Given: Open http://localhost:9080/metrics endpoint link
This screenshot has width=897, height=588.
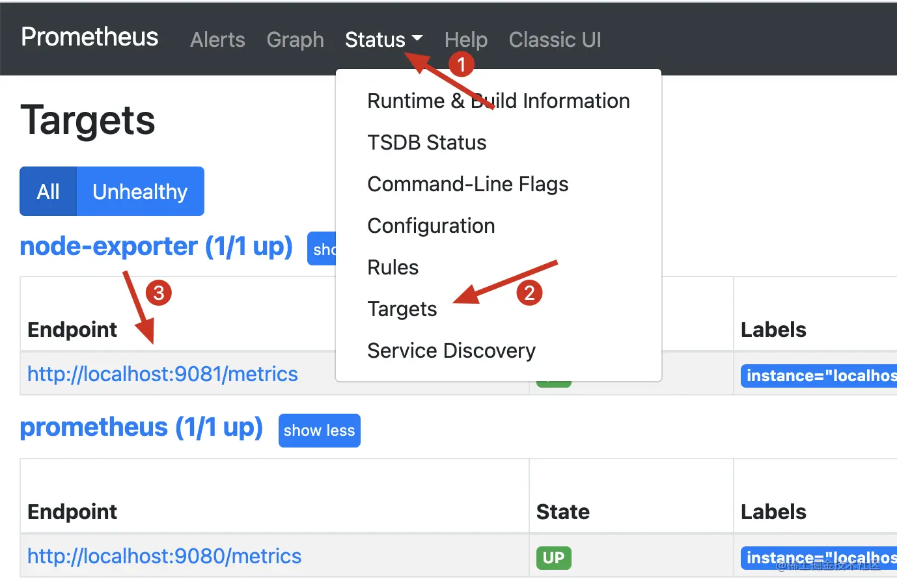Looking at the screenshot, I should pos(164,556).
